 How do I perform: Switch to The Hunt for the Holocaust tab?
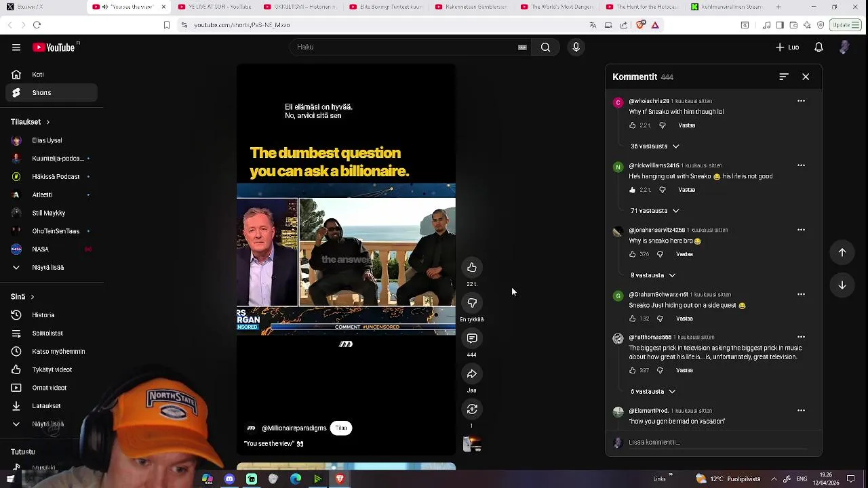[x=643, y=7]
